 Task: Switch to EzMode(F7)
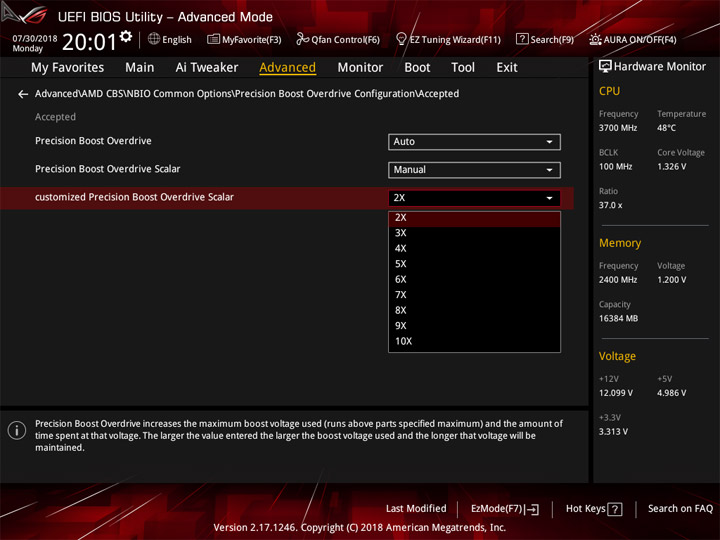pyautogui.click(x=505, y=509)
